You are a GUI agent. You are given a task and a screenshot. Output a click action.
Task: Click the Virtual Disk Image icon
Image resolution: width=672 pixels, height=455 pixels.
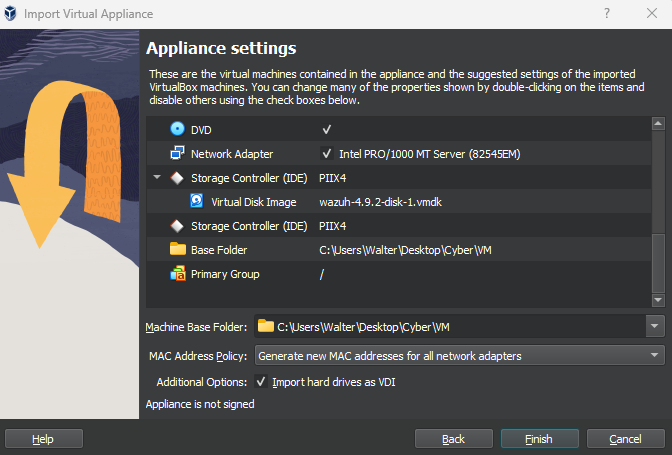(x=197, y=202)
